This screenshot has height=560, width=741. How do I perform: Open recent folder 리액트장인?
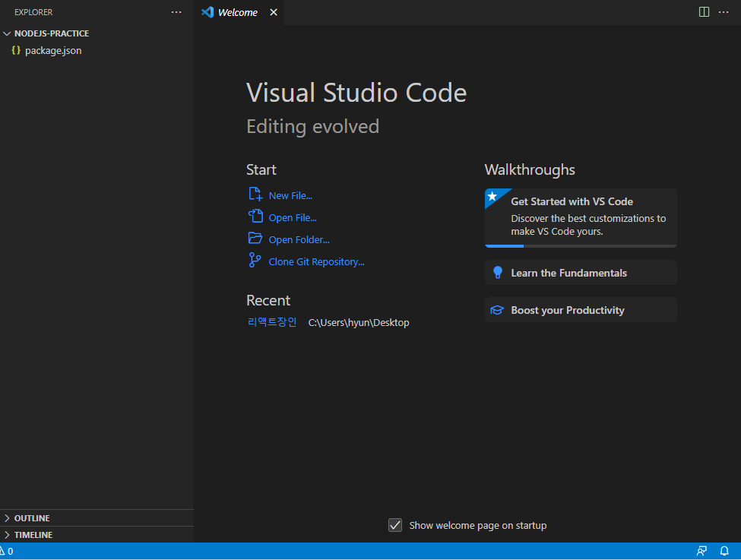pyautogui.click(x=272, y=322)
